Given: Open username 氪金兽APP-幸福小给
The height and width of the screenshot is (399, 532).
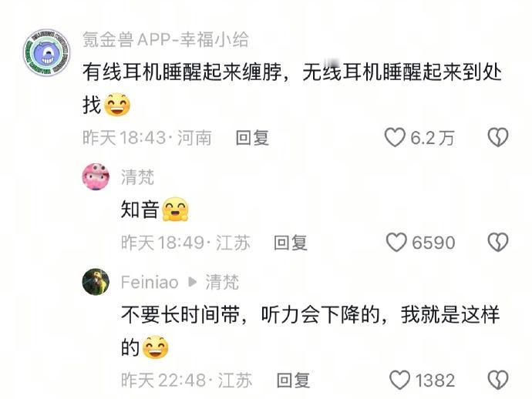Looking at the screenshot, I should coord(166,39).
